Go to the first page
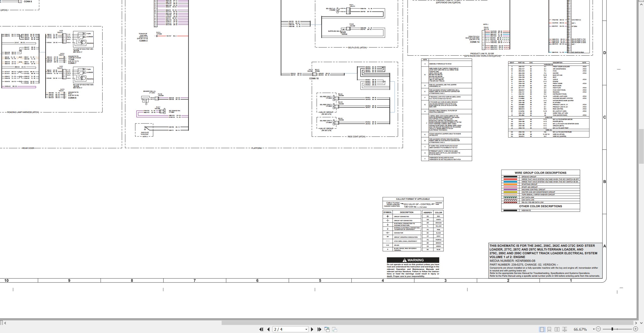 click(261, 329)
